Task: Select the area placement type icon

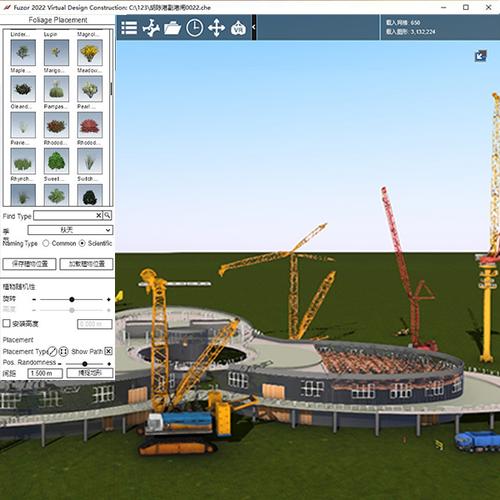Action: [64, 351]
